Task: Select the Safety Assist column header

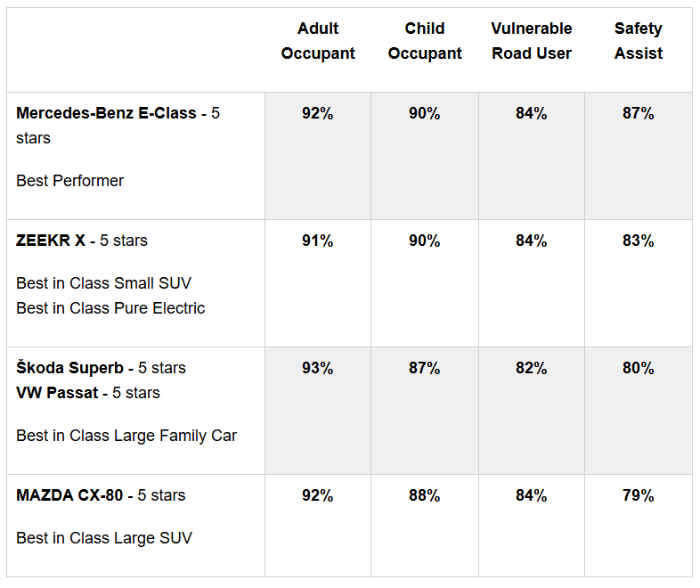Action: click(x=639, y=41)
